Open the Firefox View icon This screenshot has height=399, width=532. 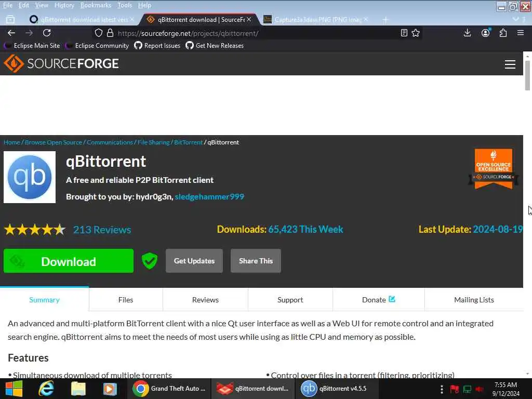coord(10,20)
